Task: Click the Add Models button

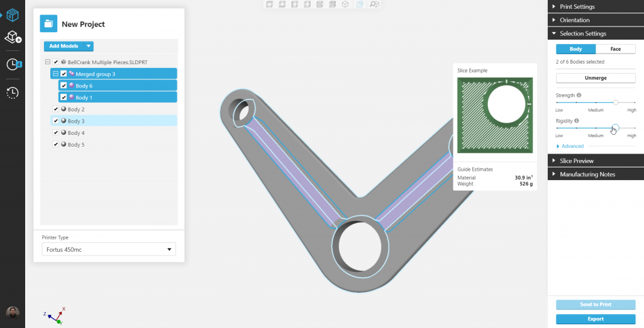Action: point(64,46)
